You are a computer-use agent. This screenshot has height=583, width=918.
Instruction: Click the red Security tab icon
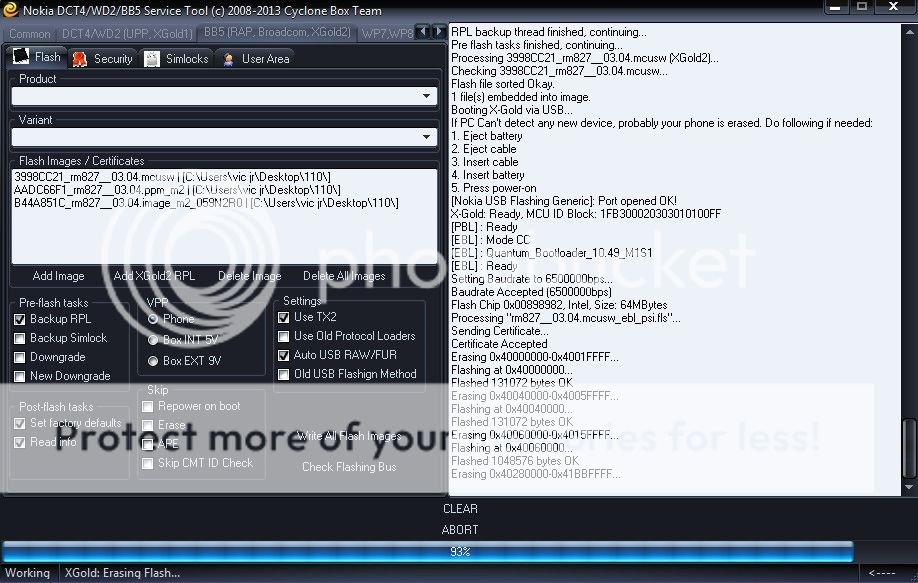coord(80,59)
